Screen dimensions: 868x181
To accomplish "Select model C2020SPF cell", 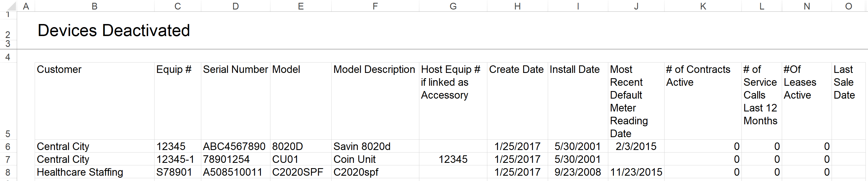I will pos(301,172).
